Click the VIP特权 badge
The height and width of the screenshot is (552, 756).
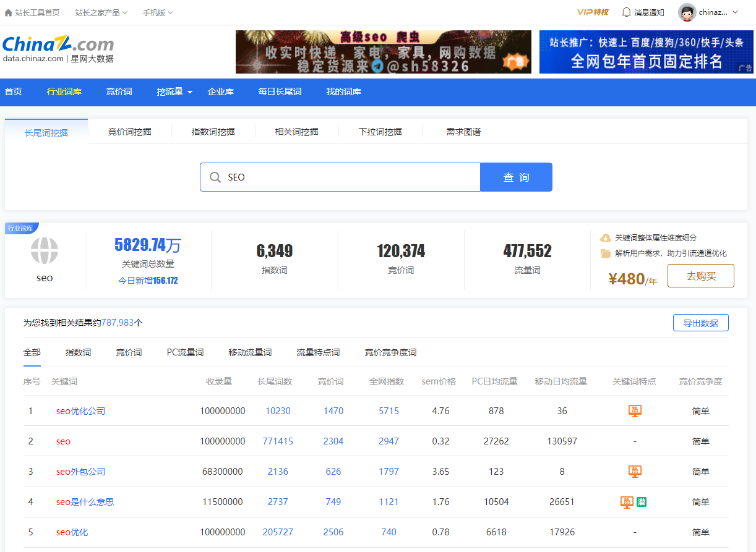click(x=593, y=12)
